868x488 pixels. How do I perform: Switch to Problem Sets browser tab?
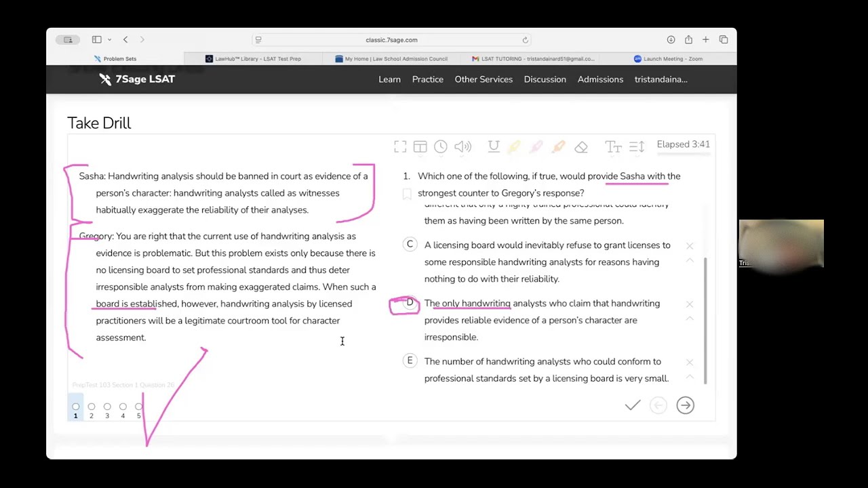[115, 59]
